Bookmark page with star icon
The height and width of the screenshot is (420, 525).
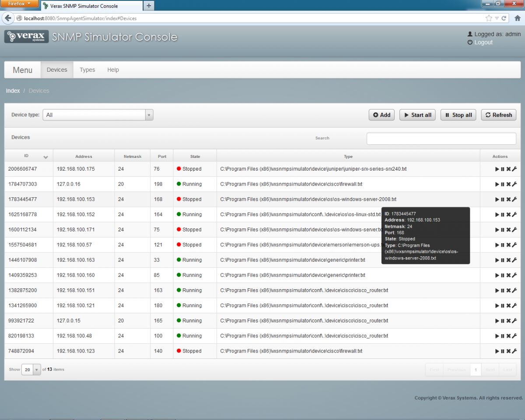tap(489, 18)
